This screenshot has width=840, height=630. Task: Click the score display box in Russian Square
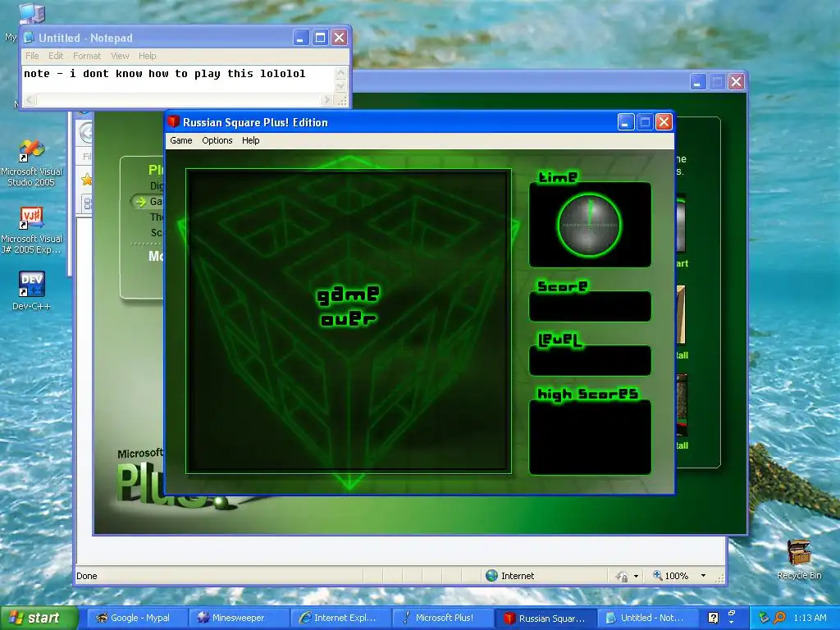(x=590, y=307)
